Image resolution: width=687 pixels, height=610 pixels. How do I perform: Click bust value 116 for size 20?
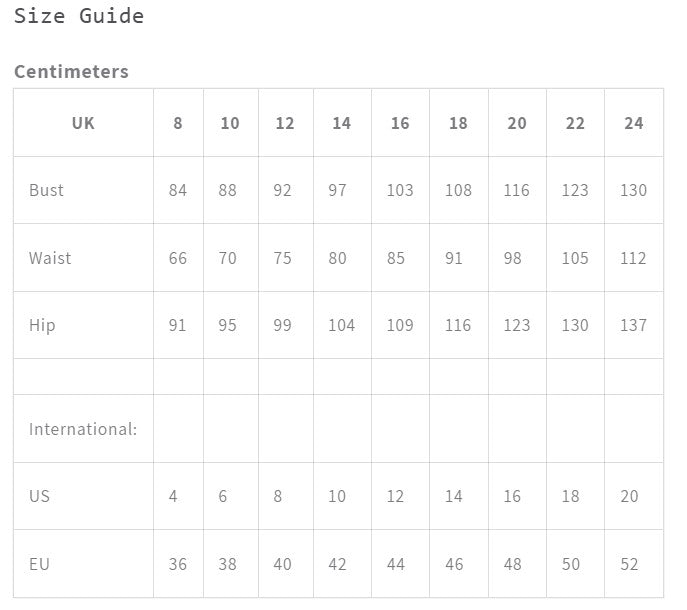[516, 190]
